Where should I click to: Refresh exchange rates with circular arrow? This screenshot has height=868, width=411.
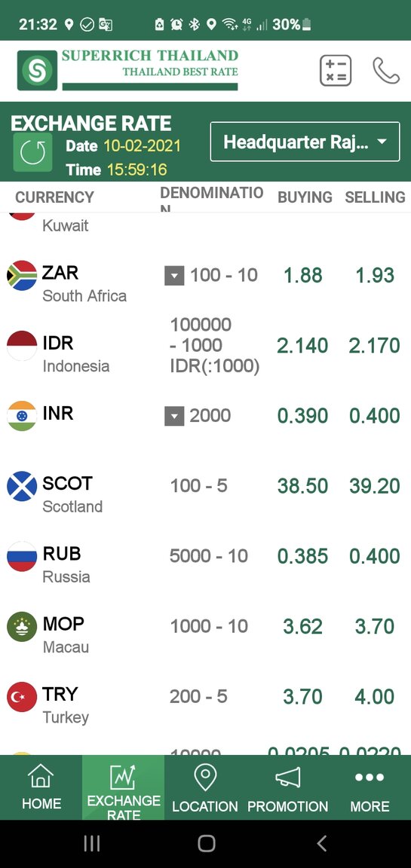pos(32,152)
